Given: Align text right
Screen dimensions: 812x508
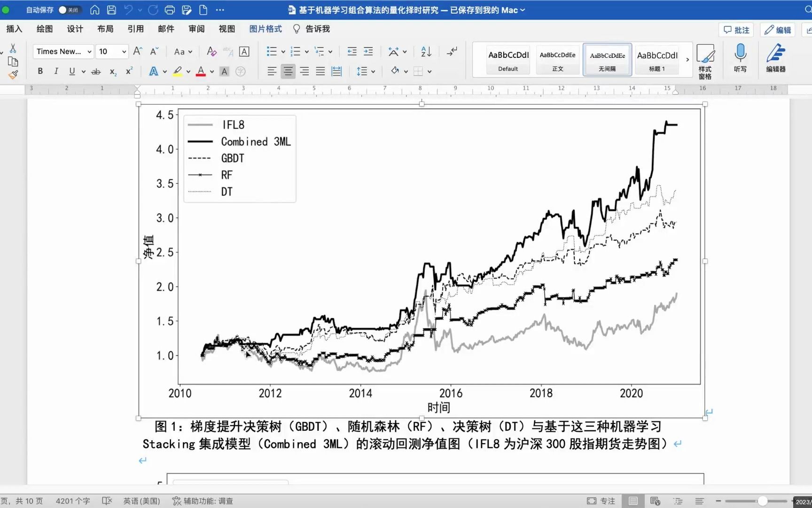Looking at the screenshot, I should (x=304, y=71).
